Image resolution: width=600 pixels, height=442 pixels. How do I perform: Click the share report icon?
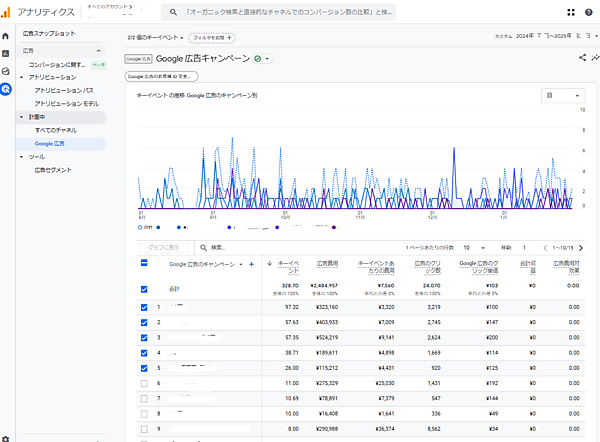(582, 58)
